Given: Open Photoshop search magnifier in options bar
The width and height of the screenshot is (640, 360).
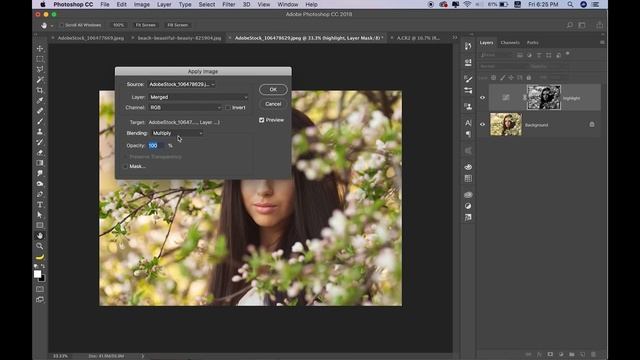Looking at the screenshot, I should pos(570,25).
